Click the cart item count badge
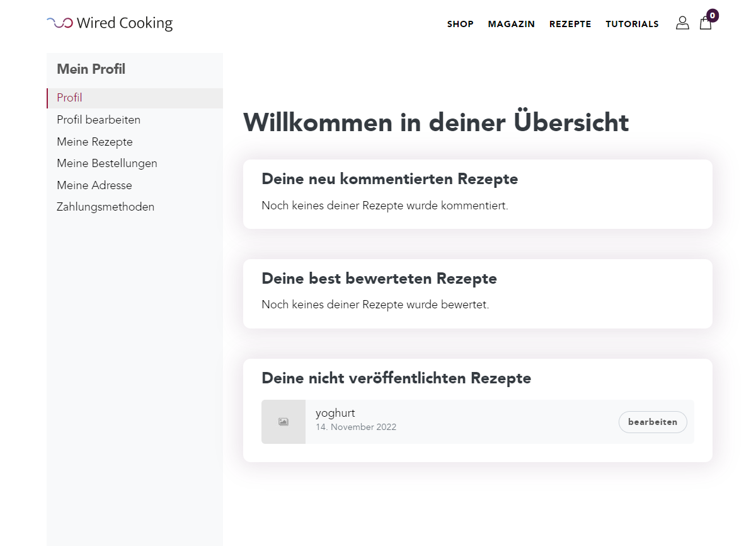Viewport: 756px width, 546px height. click(713, 15)
